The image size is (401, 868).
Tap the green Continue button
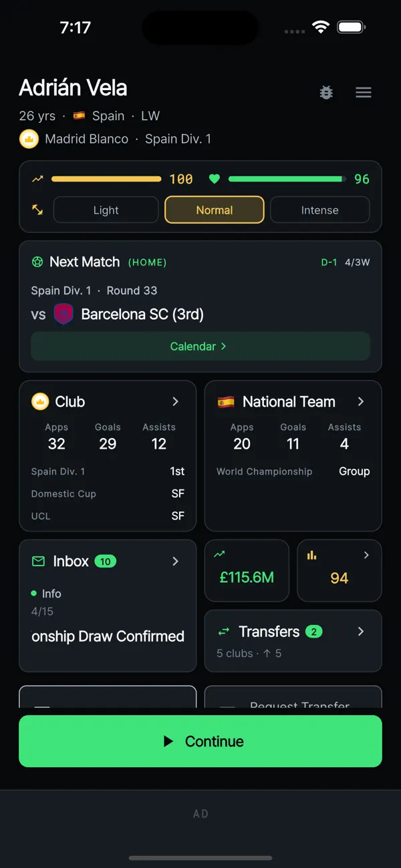tap(200, 741)
